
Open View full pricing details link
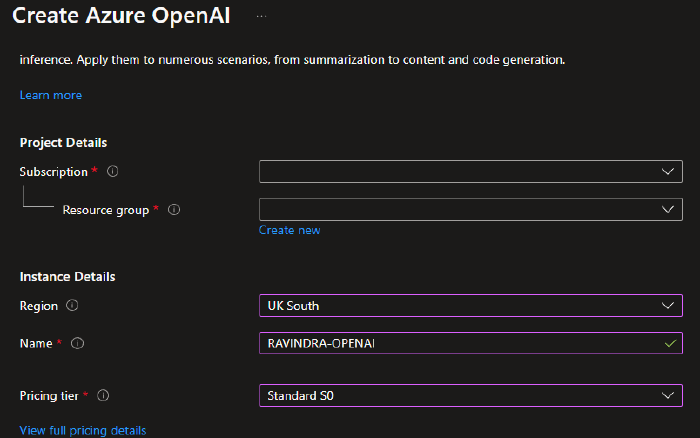(x=83, y=430)
